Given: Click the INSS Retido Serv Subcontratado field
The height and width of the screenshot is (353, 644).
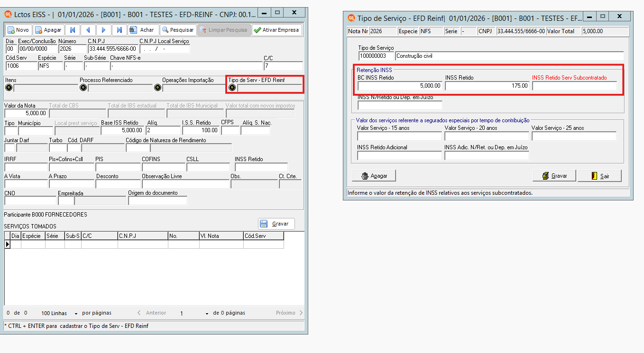Looking at the screenshot, I should point(574,86).
